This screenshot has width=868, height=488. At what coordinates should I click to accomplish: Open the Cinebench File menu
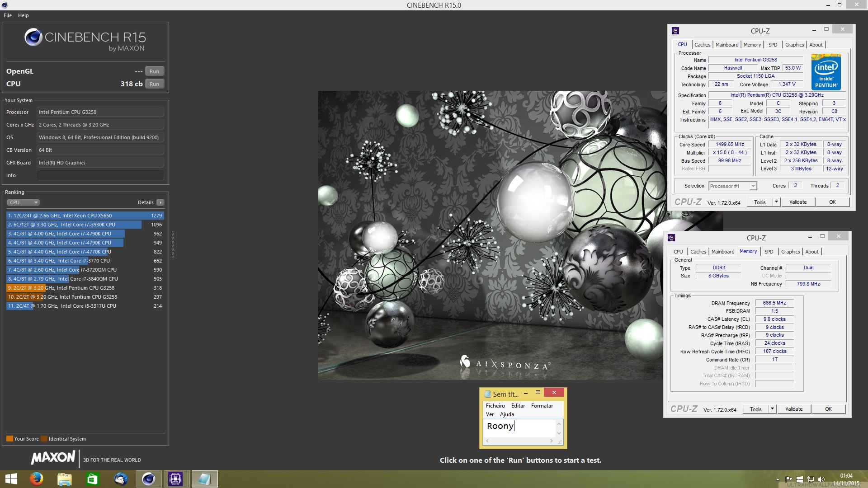8,15
